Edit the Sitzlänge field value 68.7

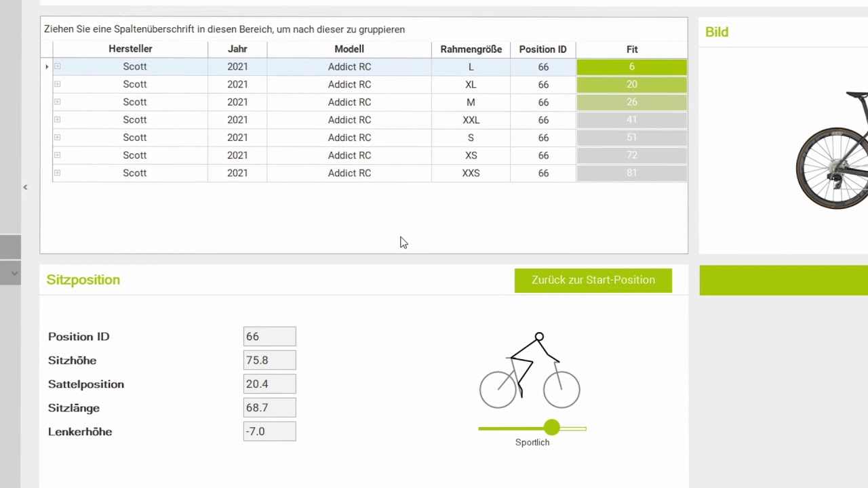tap(269, 407)
